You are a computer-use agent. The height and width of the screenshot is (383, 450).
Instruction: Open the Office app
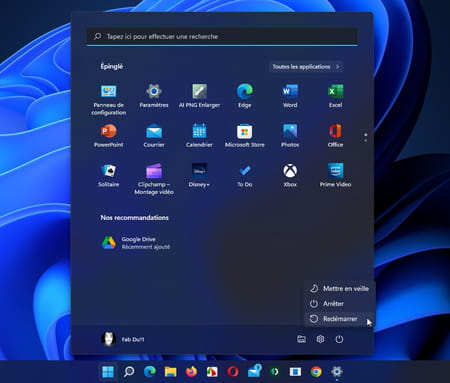click(335, 136)
